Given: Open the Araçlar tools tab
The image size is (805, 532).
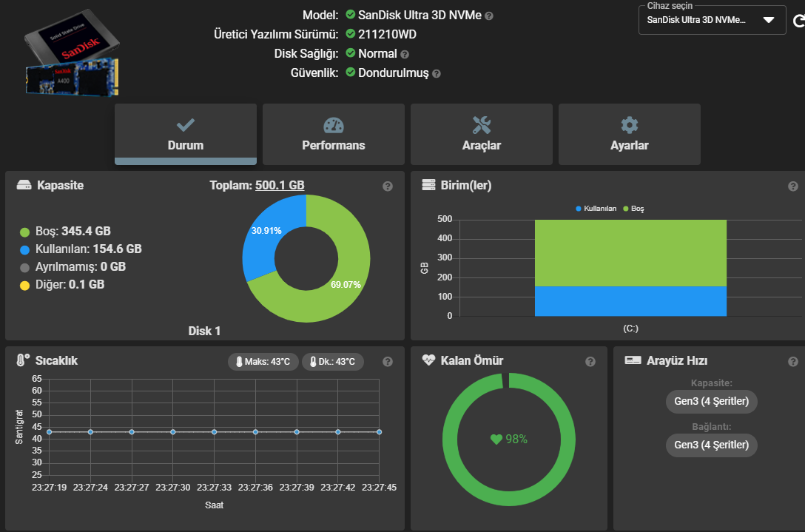Looking at the screenshot, I should pyautogui.click(x=482, y=134).
